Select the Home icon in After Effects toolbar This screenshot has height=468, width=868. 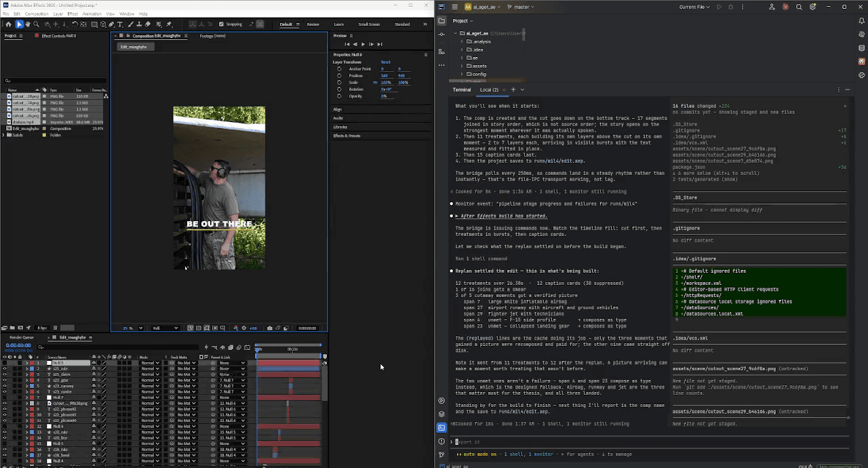click(8, 24)
